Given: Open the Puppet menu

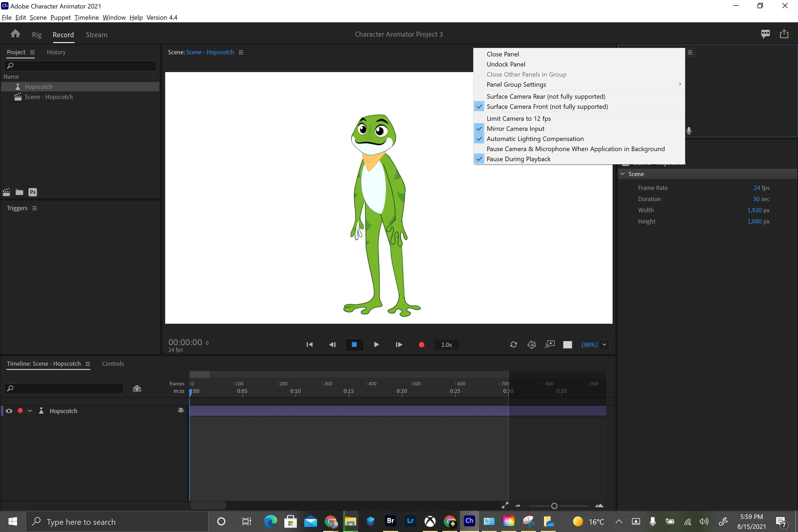Looking at the screenshot, I should click(x=60, y=17).
